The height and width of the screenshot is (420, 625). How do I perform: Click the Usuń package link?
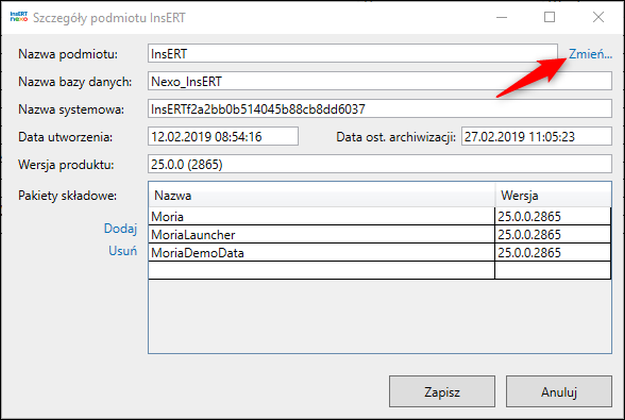tap(122, 252)
